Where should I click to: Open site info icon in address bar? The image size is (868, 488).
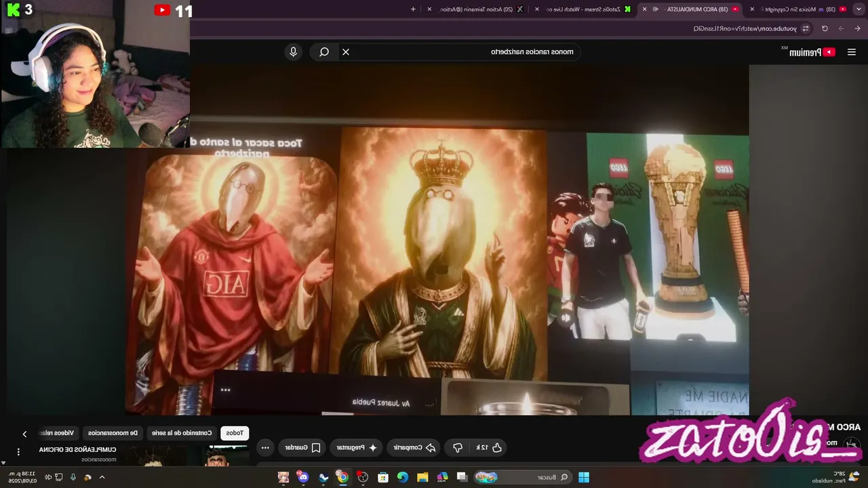click(x=806, y=28)
